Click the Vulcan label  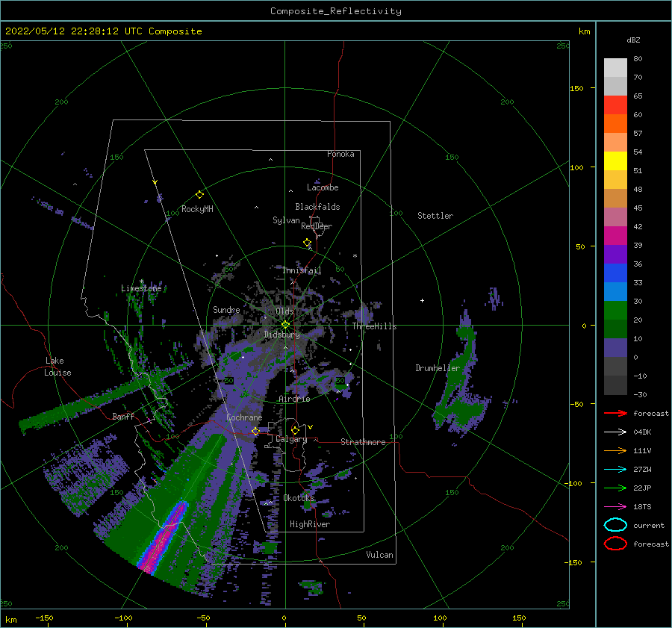(x=380, y=555)
